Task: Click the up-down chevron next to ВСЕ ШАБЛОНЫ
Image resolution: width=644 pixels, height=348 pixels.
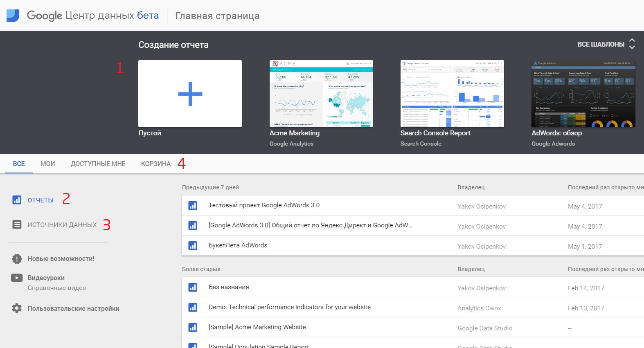Action: point(632,44)
